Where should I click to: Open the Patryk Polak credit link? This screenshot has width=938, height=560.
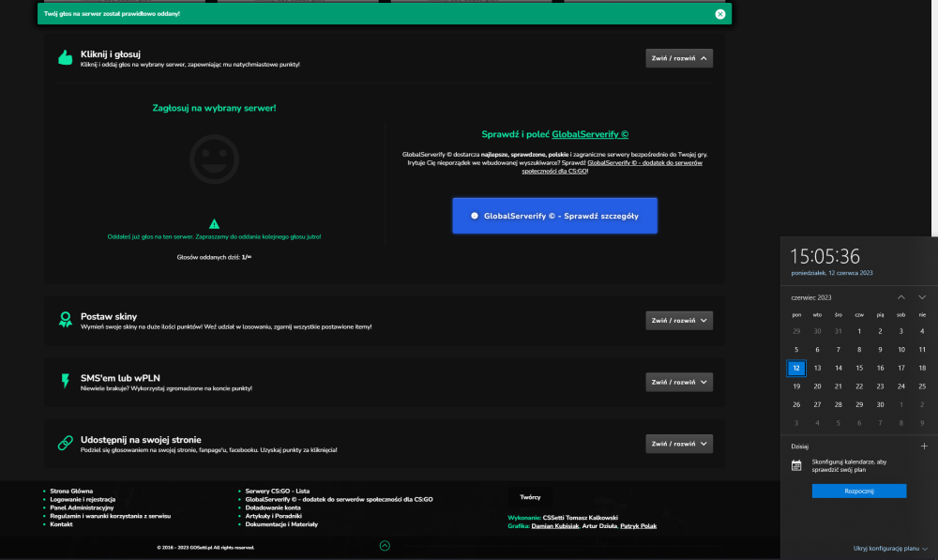638,526
